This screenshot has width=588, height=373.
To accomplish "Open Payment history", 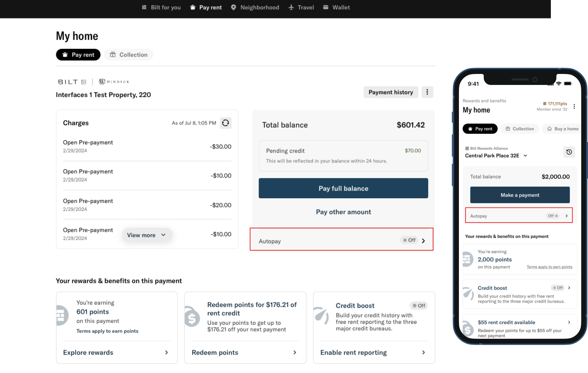I will [x=391, y=92].
